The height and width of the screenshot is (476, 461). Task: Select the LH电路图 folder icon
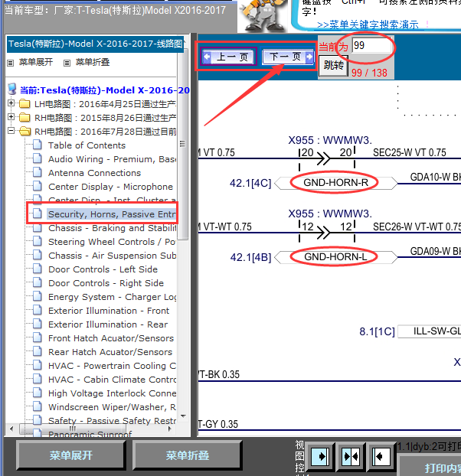(x=25, y=104)
